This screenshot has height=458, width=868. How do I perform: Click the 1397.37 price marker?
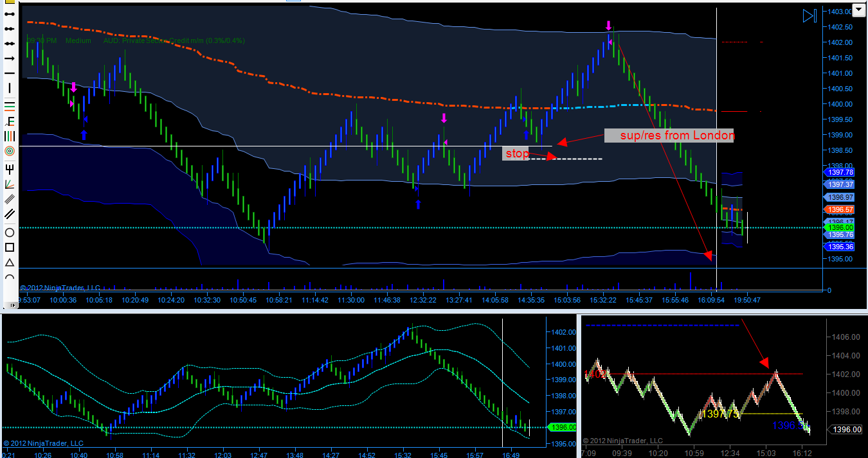coord(840,184)
